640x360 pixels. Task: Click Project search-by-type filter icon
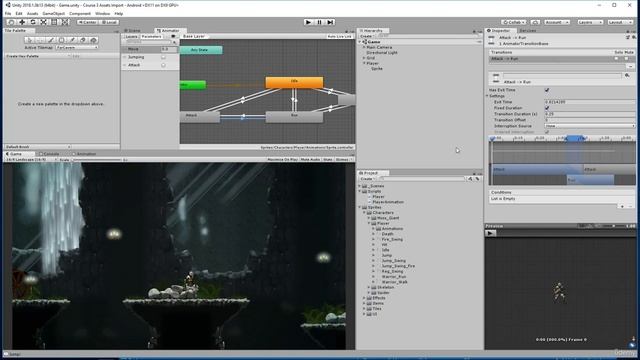pyautogui.click(x=470, y=179)
